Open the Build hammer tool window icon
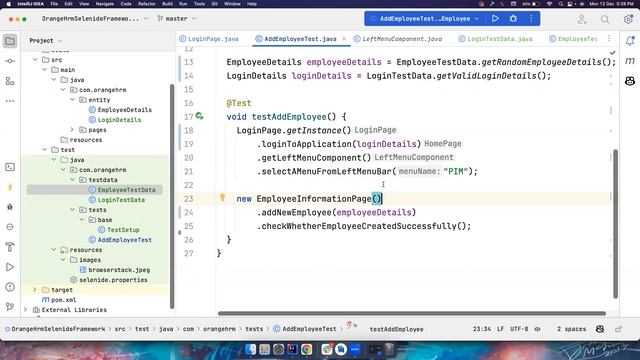 tap(10, 247)
